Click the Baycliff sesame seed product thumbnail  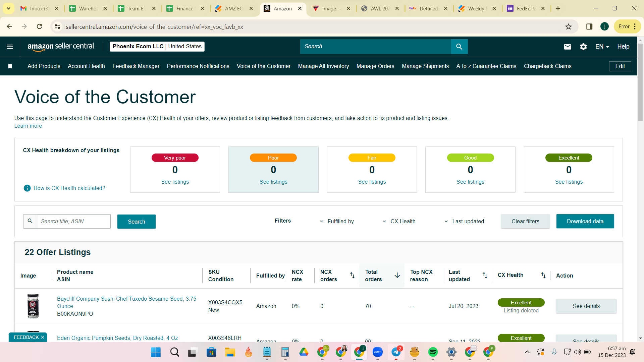pyautogui.click(x=33, y=306)
